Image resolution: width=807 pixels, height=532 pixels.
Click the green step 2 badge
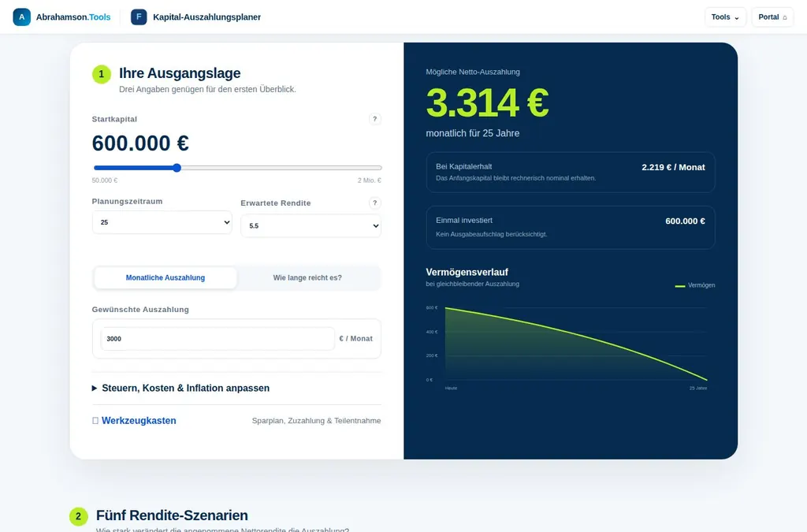(78, 516)
